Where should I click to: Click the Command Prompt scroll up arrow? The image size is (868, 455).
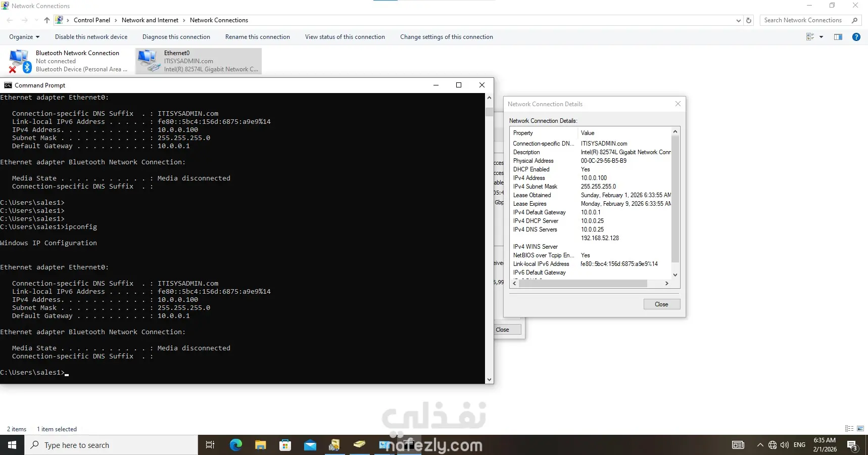pyautogui.click(x=489, y=98)
